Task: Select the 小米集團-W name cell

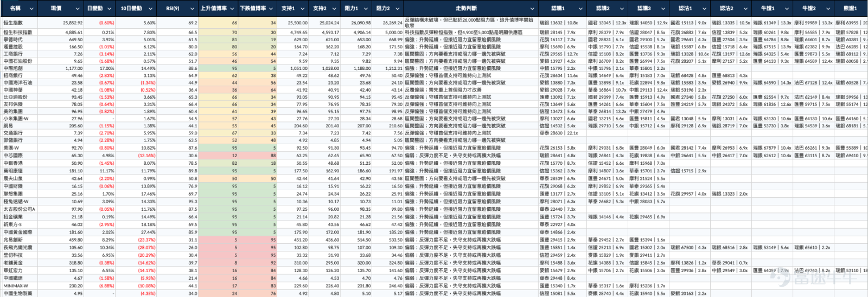Action: [x=20, y=119]
